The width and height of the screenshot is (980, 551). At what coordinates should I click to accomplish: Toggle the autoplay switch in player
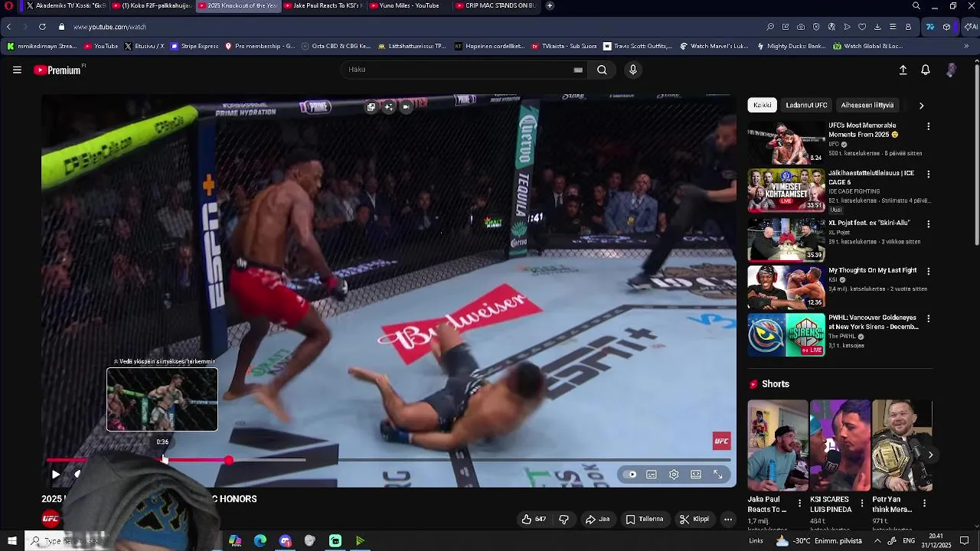click(631, 474)
